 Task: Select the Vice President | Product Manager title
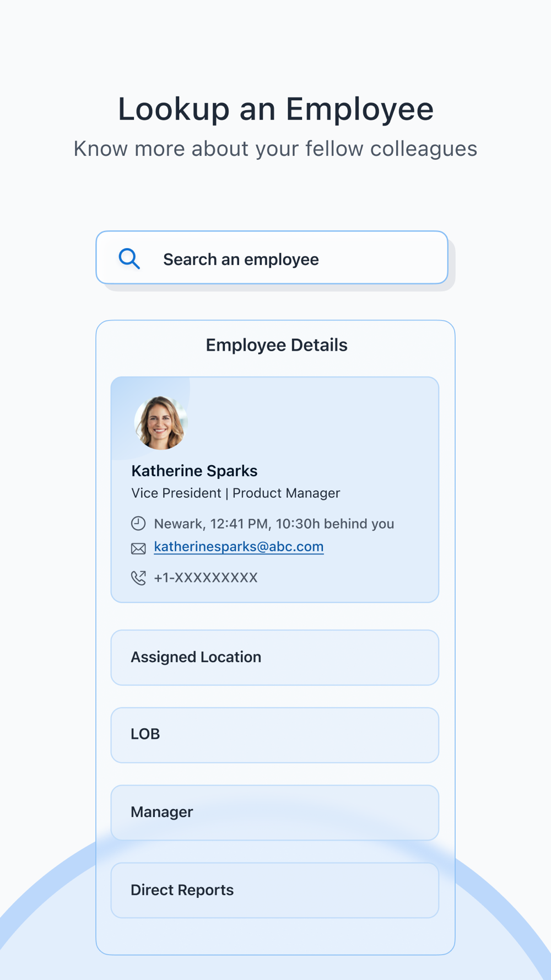(236, 493)
